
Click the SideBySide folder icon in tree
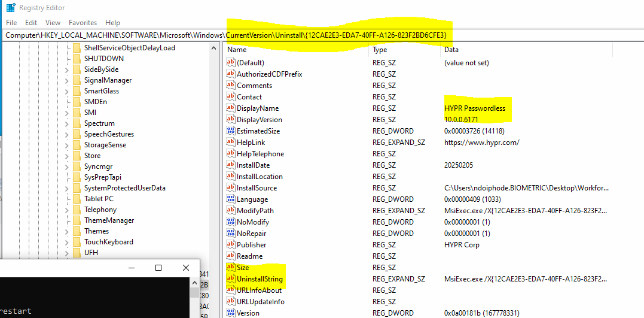pyautogui.click(x=77, y=69)
